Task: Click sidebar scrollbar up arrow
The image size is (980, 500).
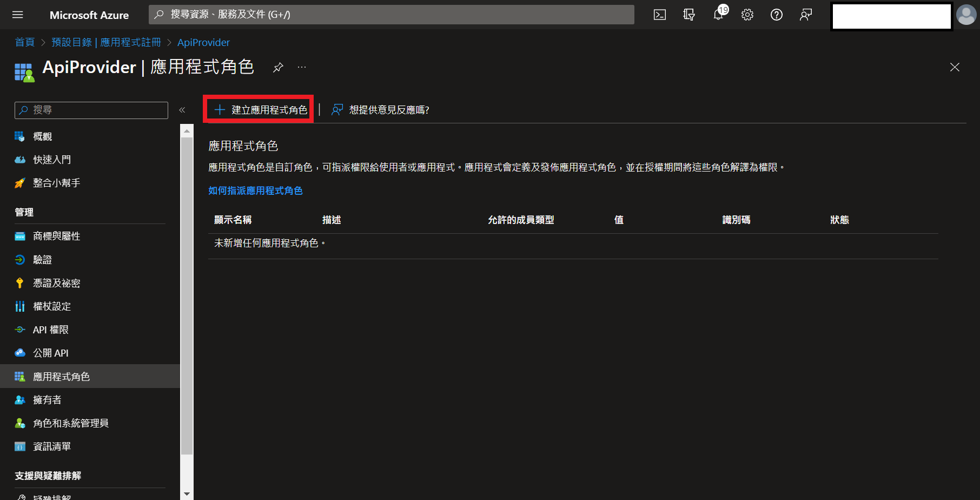Action: click(187, 130)
